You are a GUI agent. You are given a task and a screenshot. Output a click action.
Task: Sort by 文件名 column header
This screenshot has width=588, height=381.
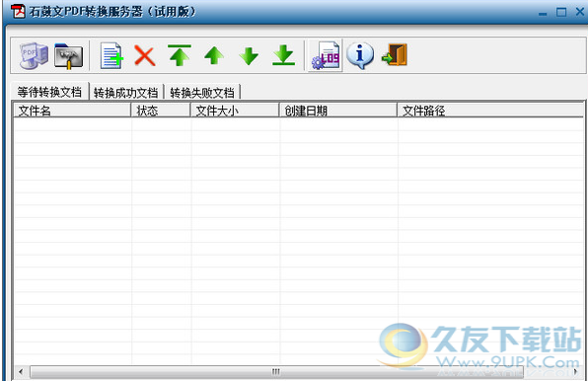72,111
